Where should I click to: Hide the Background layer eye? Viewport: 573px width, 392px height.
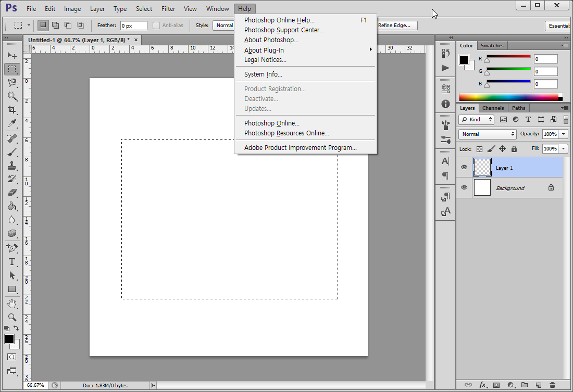tap(464, 187)
